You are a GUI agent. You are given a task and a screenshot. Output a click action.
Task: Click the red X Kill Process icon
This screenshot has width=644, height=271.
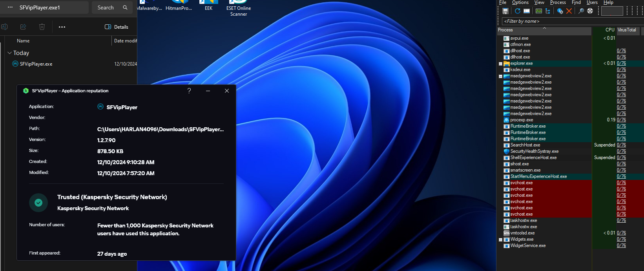[x=569, y=11]
